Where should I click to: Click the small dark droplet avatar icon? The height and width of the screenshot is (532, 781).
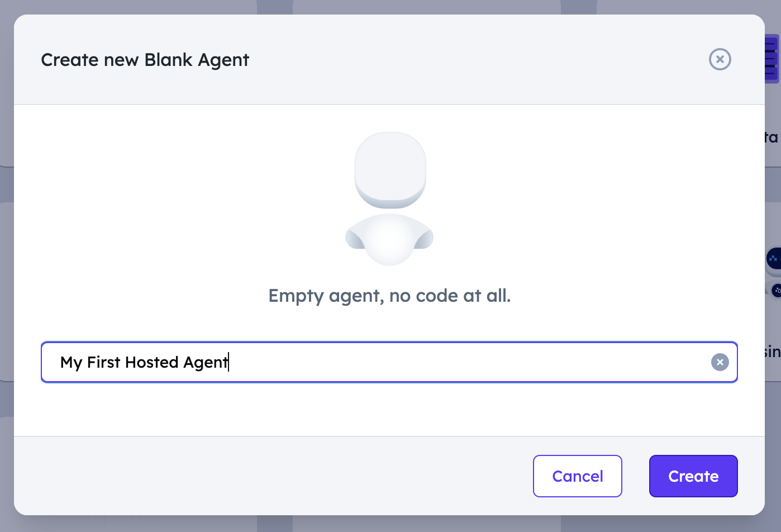[x=777, y=291]
